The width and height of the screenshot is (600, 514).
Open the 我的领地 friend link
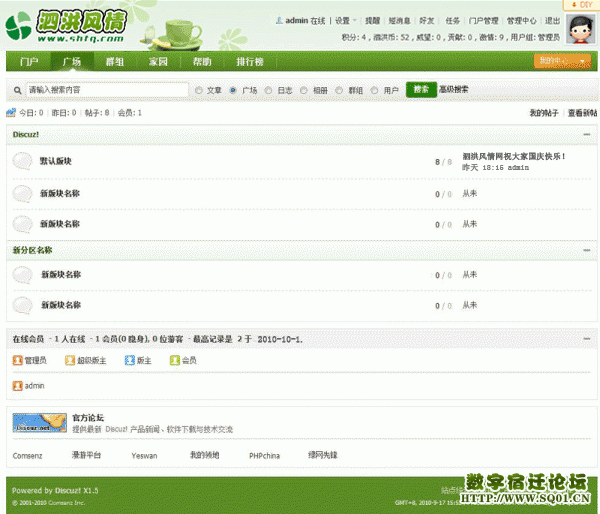205,455
